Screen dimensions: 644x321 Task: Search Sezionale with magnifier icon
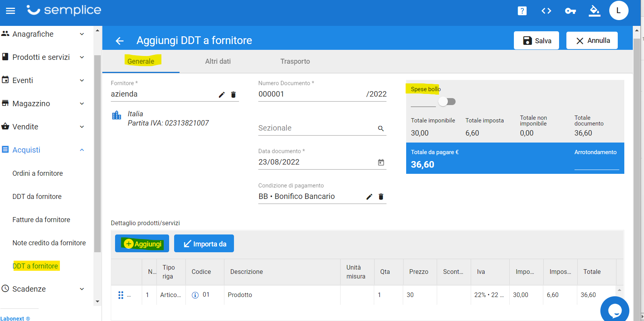pos(381,128)
